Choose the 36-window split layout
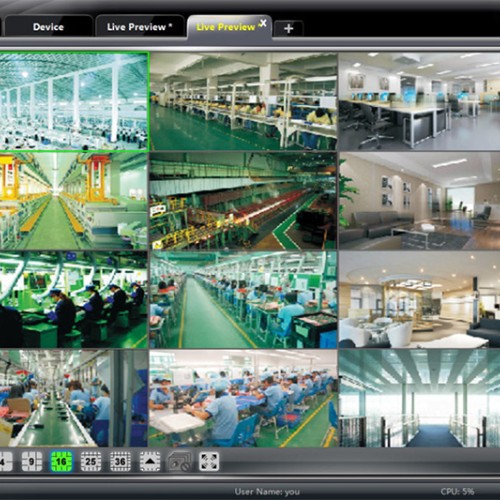The image size is (500, 500). (x=120, y=462)
